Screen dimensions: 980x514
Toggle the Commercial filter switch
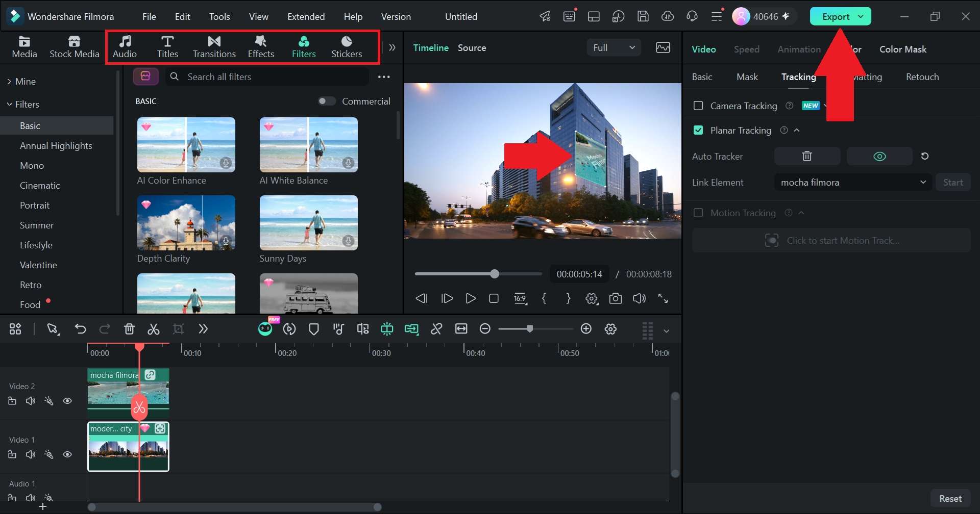click(x=327, y=101)
